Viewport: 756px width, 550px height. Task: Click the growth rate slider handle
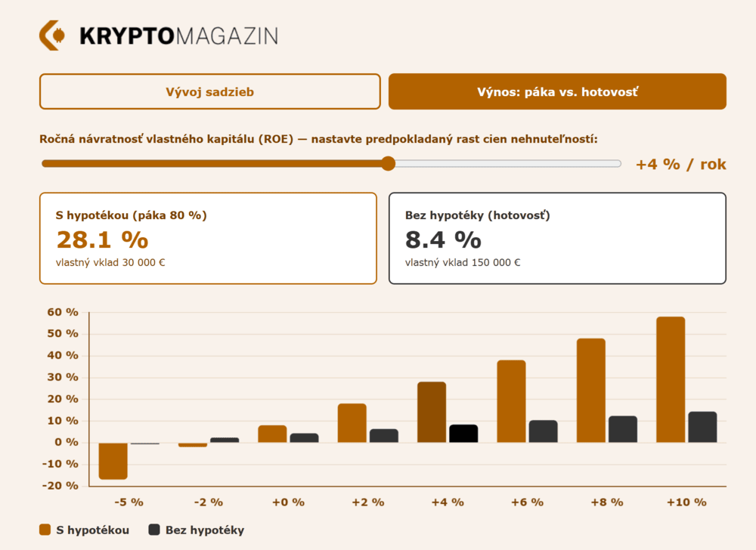pos(388,163)
